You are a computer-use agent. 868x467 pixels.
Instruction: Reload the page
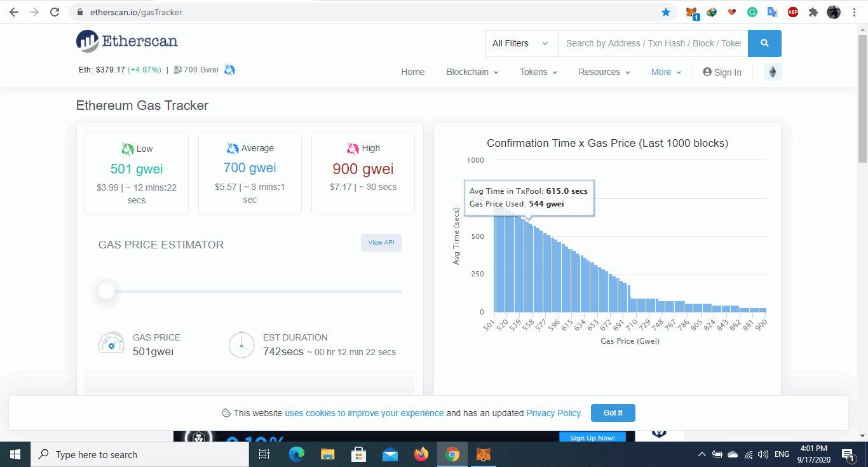click(x=55, y=12)
